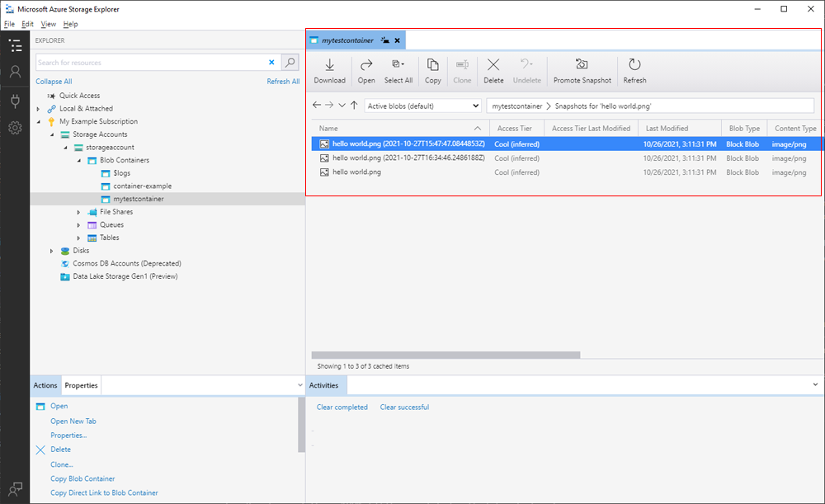Image resolution: width=825 pixels, height=504 pixels.
Task: Switch to the Actions tab
Action: click(x=45, y=385)
